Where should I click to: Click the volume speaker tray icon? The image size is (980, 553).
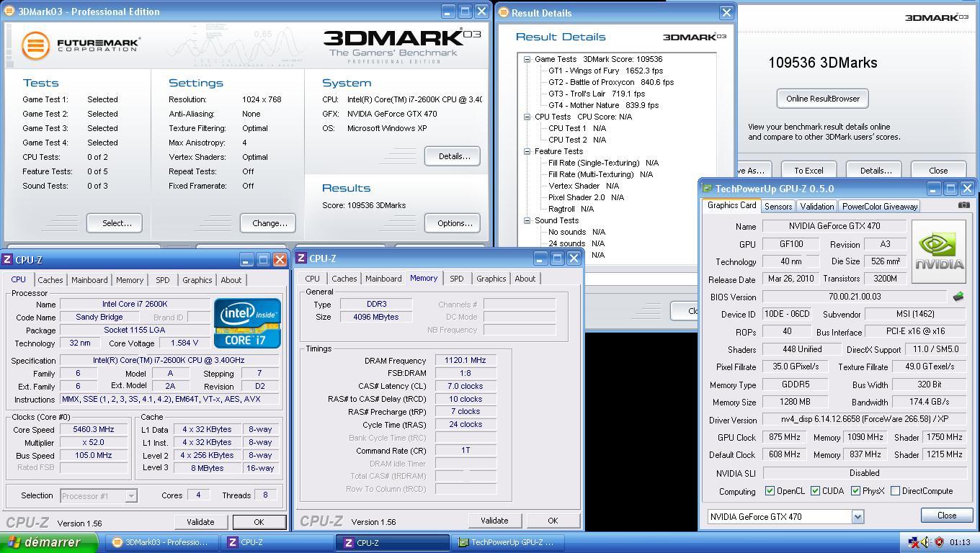point(926,542)
